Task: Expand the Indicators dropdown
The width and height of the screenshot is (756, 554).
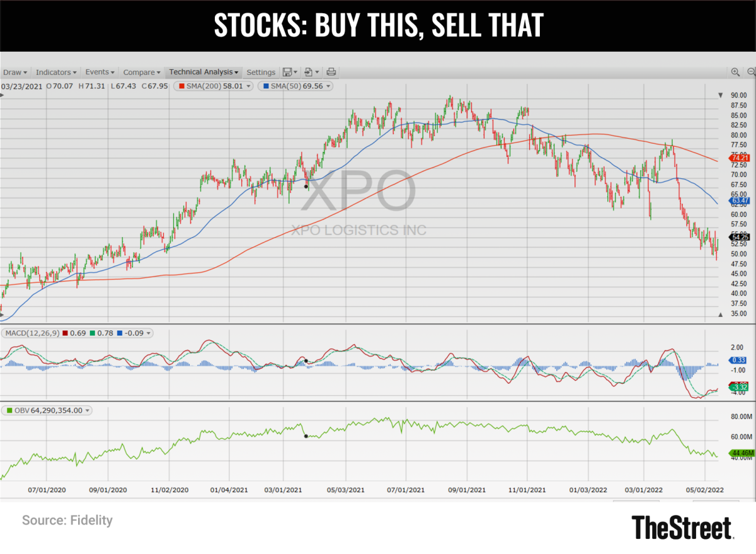Action: (56, 72)
